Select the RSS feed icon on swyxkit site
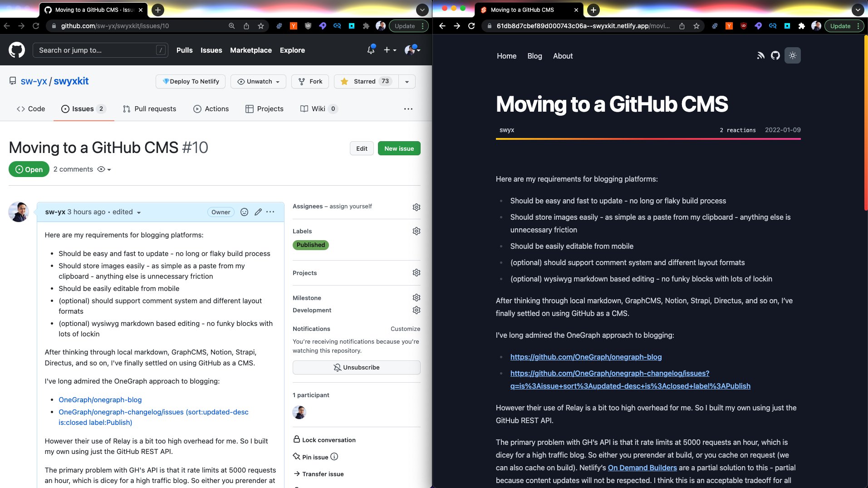 (x=761, y=55)
